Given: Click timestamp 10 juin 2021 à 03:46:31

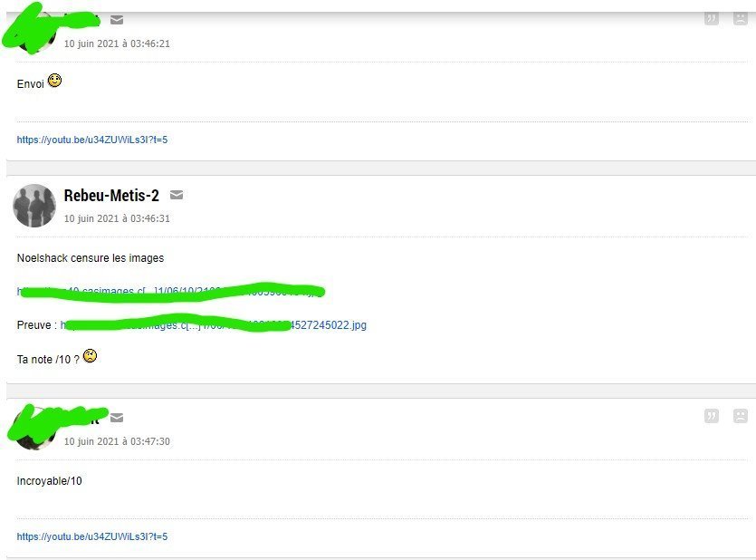Looking at the screenshot, I should 117,218.
